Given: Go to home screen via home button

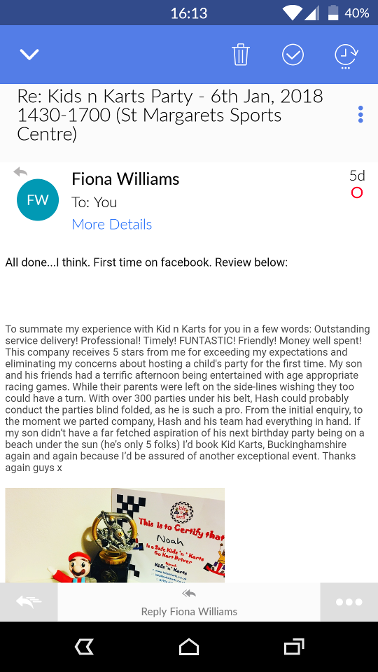Looking at the screenshot, I should [x=189, y=647].
